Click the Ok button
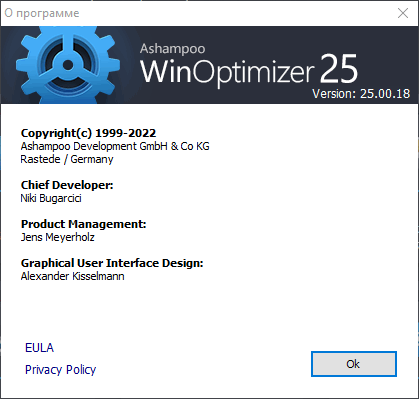The width and height of the screenshot is (419, 399). (354, 364)
